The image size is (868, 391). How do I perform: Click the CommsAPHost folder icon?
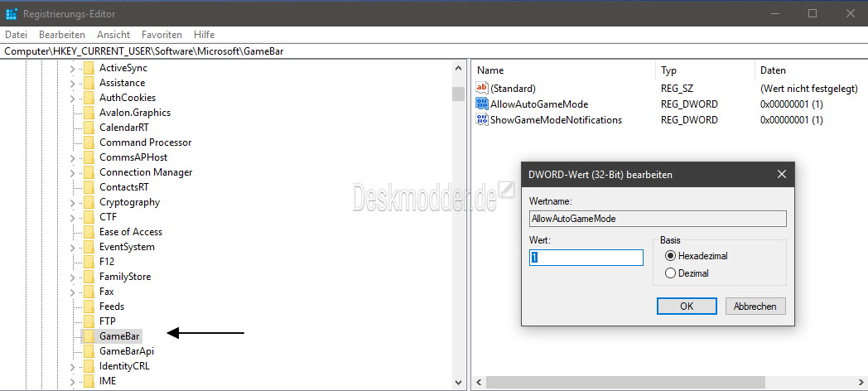[x=89, y=158]
